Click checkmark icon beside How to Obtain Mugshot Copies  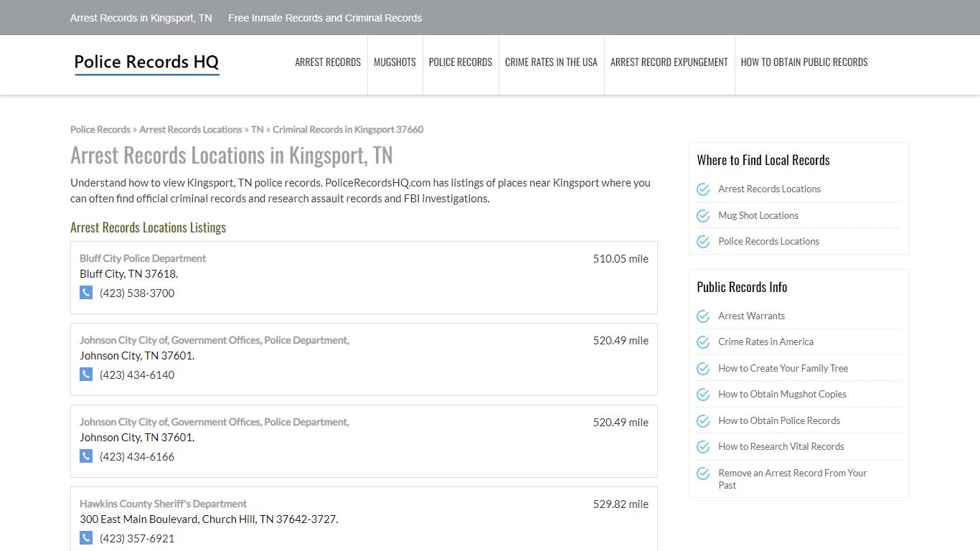[x=703, y=395]
